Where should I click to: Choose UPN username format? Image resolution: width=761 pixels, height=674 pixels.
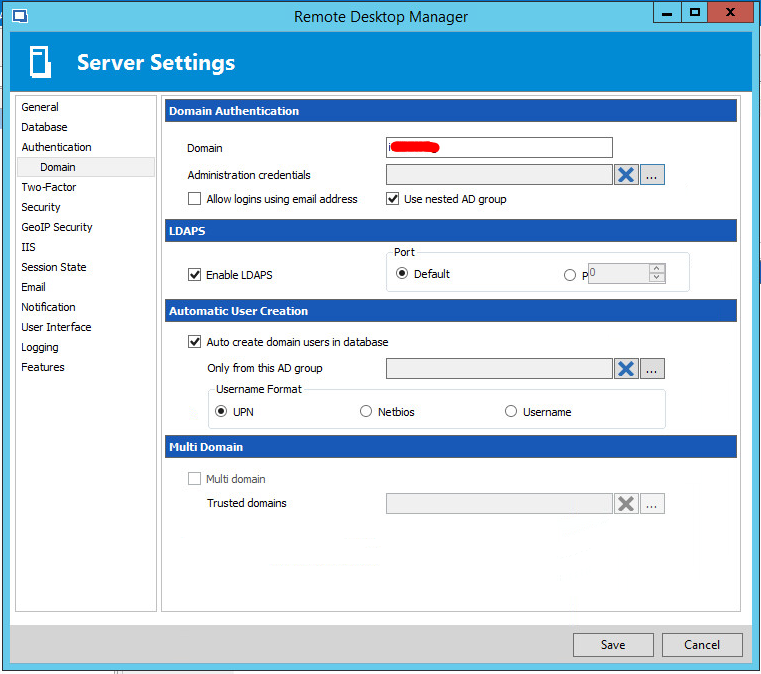pos(221,411)
